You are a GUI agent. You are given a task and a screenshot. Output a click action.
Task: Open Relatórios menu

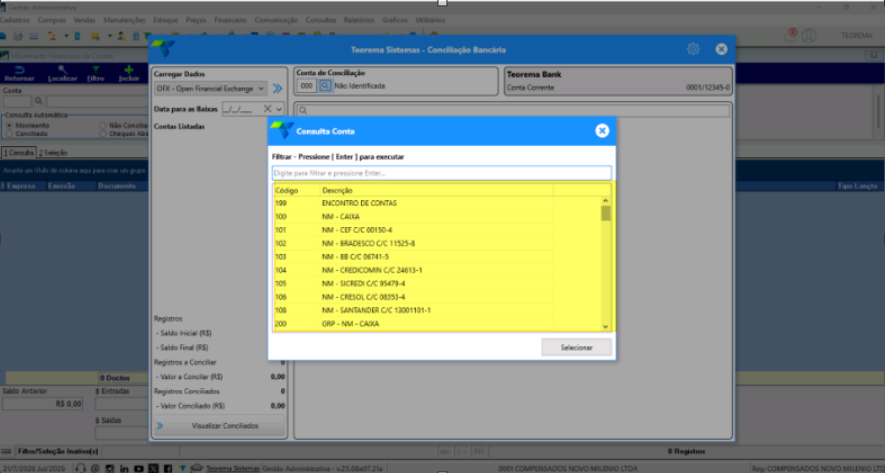(359, 20)
